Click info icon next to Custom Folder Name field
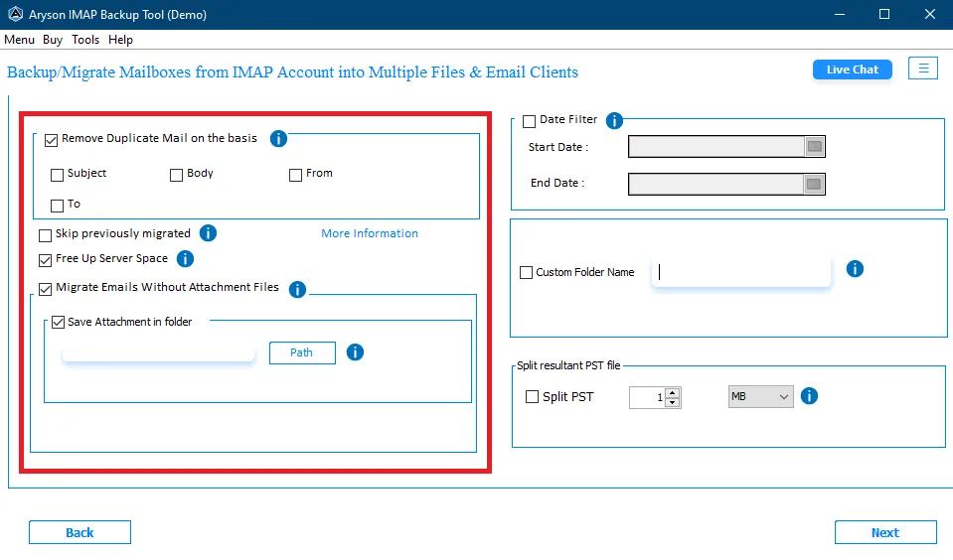Image resolution: width=953 pixels, height=560 pixels. click(x=855, y=268)
